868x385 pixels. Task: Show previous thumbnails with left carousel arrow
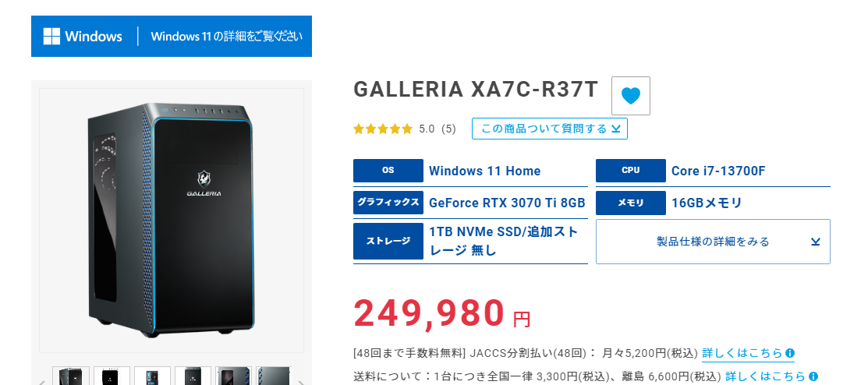tap(42, 380)
